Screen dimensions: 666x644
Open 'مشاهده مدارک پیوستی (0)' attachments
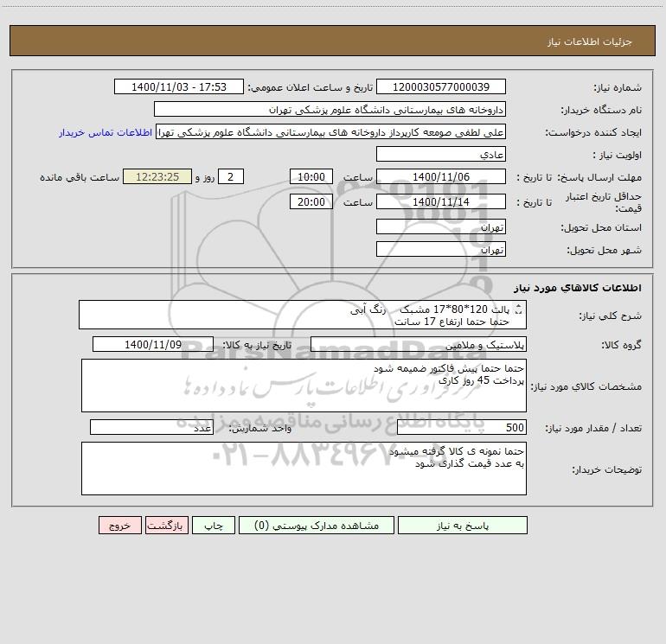(x=317, y=526)
